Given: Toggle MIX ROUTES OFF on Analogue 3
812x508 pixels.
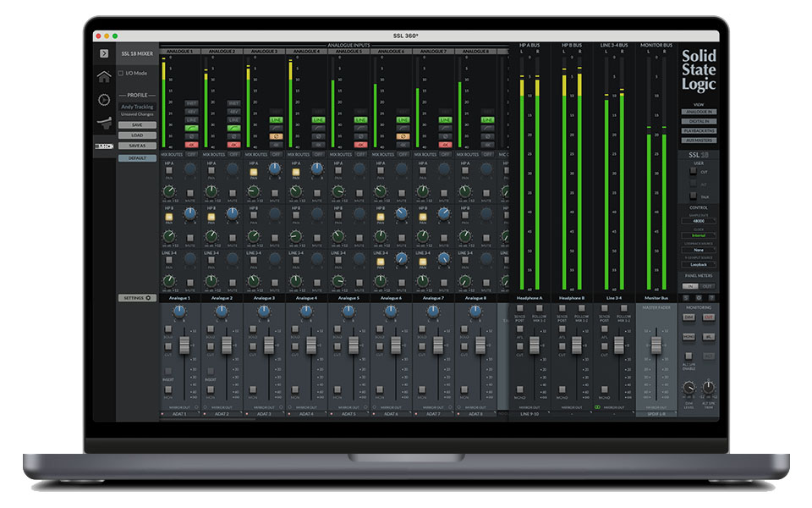Looking at the screenshot, I should tap(276, 154).
